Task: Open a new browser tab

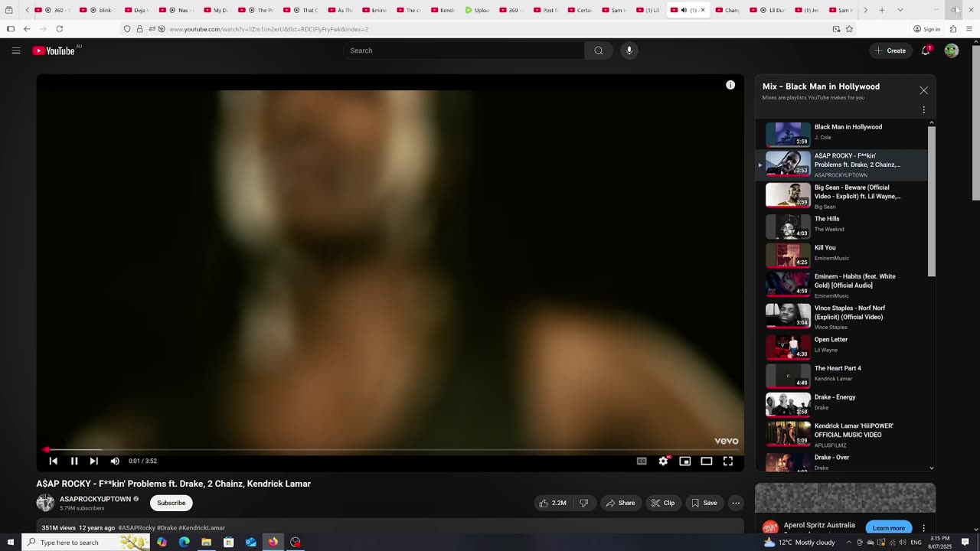Action: click(882, 10)
